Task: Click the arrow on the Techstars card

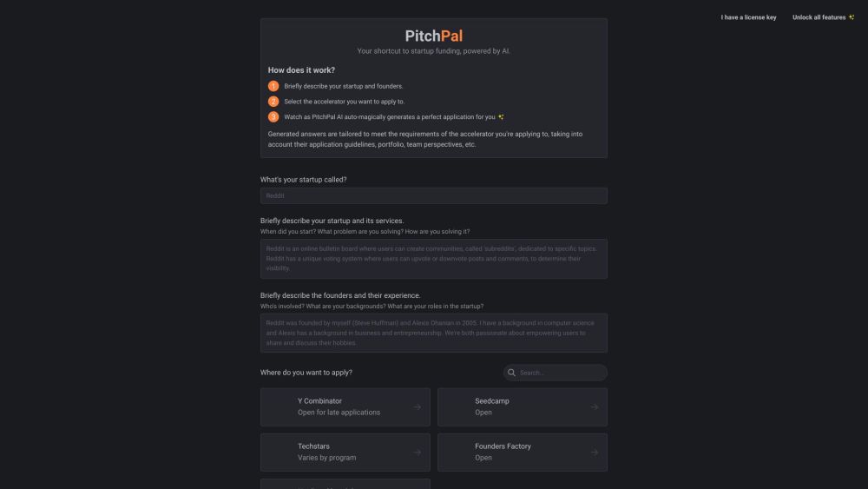Action: point(418,452)
